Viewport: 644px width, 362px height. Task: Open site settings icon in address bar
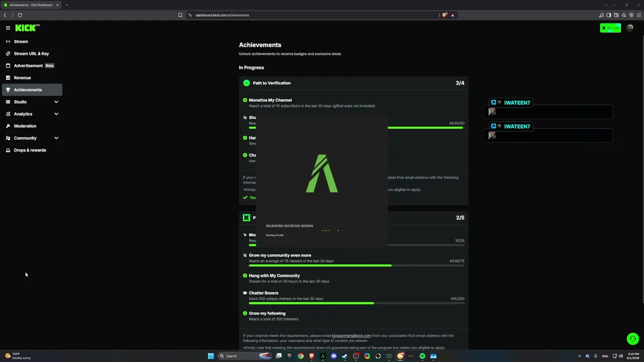point(190,15)
